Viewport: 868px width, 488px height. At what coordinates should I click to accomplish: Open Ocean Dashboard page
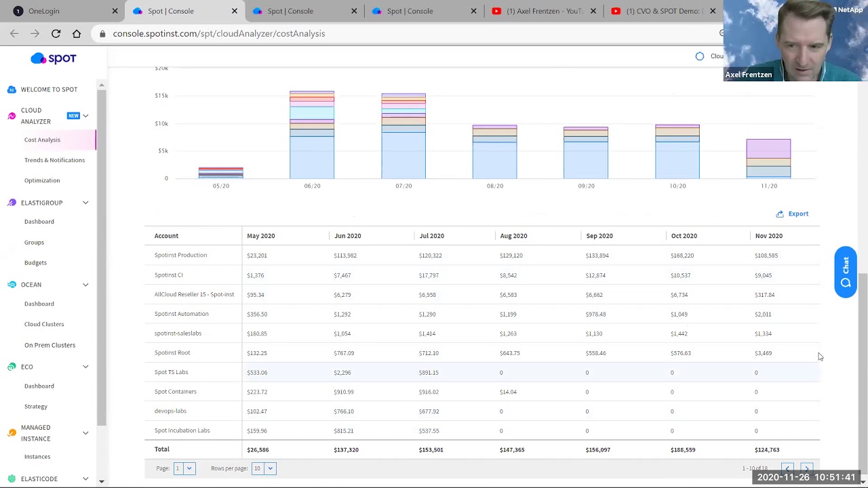39,304
